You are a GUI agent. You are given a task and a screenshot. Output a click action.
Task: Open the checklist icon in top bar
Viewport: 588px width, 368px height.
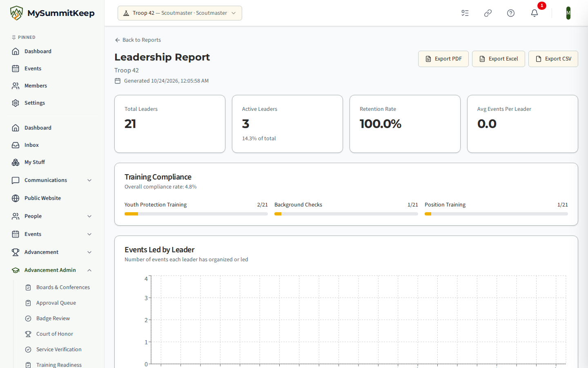[465, 13]
